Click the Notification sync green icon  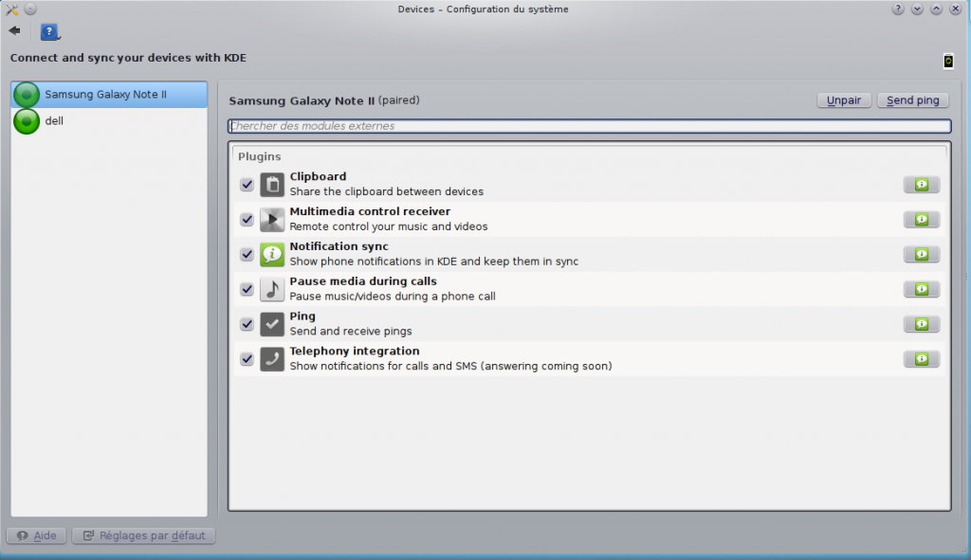pos(272,254)
